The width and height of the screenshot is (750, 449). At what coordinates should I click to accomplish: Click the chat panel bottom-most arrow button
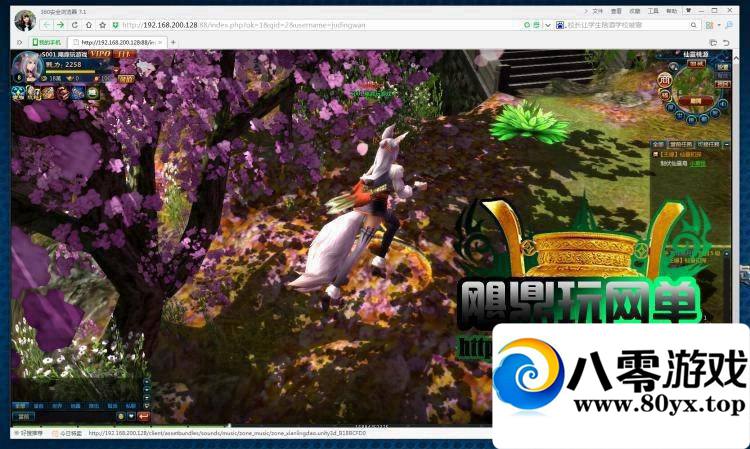click(146, 405)
